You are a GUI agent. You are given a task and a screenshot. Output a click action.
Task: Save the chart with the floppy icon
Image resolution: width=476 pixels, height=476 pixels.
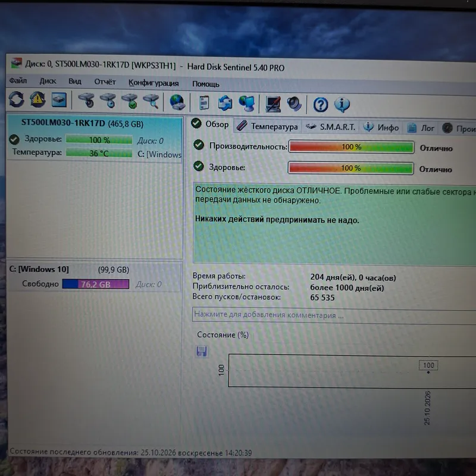point(202,351)
